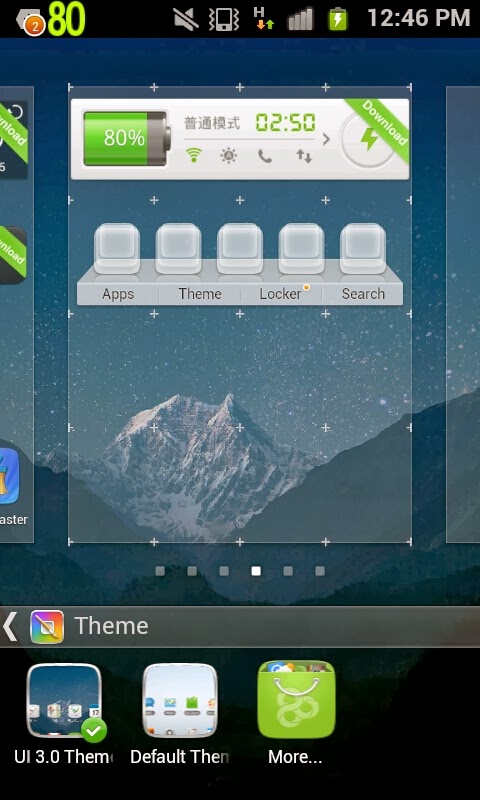Tap the signal strength bars icon

click(300, 19)
